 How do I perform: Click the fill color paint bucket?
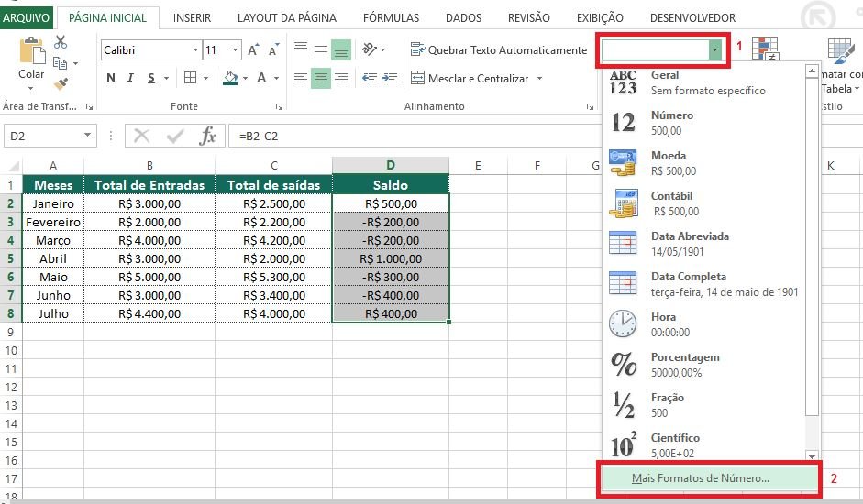coord(230,78)
